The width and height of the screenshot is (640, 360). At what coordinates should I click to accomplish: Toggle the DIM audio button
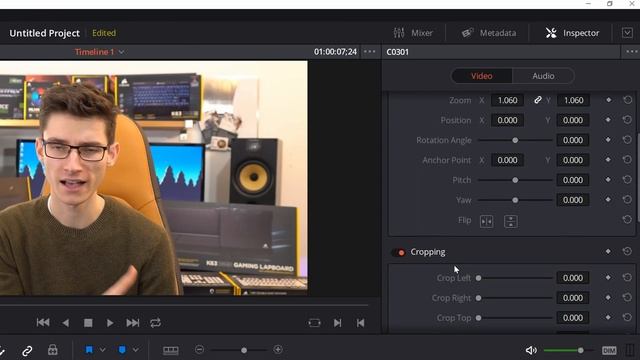coord(609,350)
